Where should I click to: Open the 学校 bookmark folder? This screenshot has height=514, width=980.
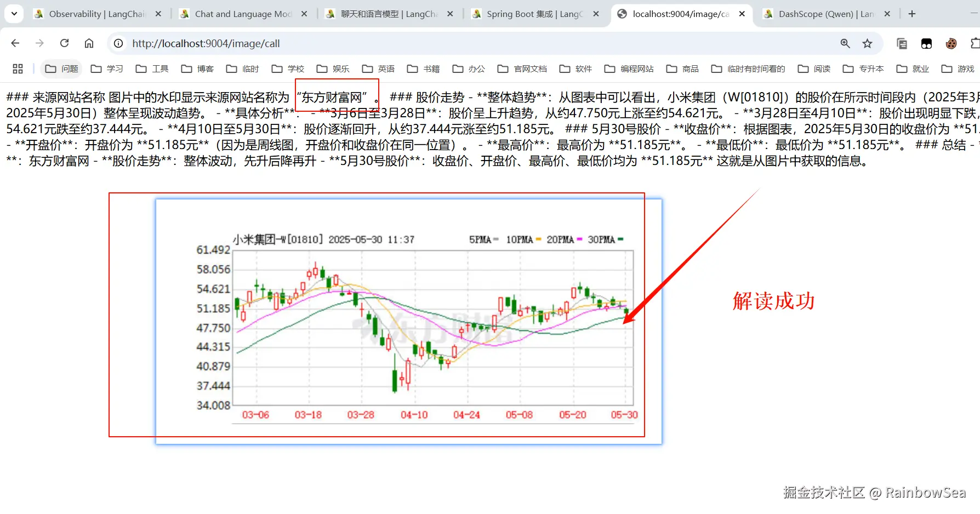point(288,68)
